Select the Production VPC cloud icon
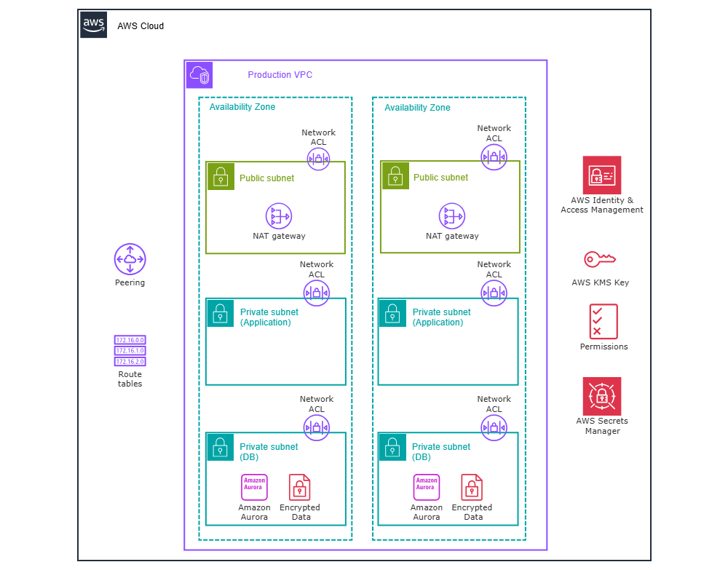 [x=198, y=74]
